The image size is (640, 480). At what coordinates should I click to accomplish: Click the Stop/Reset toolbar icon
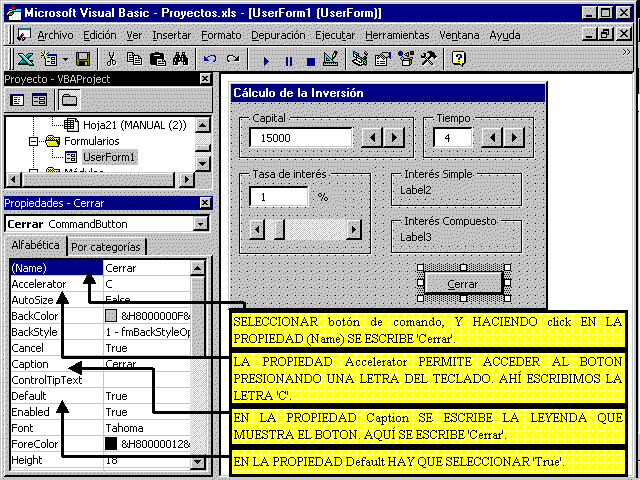(x=311, y=61)
